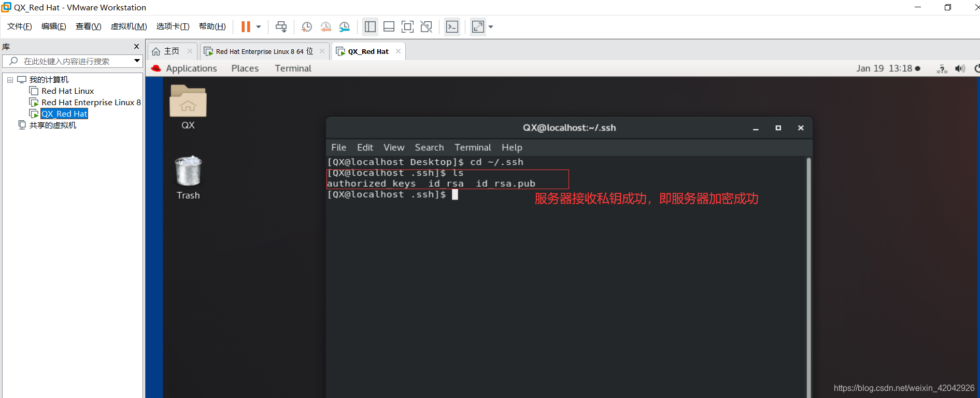Open the terminal Search menu
Image resolution: width=980 pixels, height=398 pixels.
click(429, 148)
